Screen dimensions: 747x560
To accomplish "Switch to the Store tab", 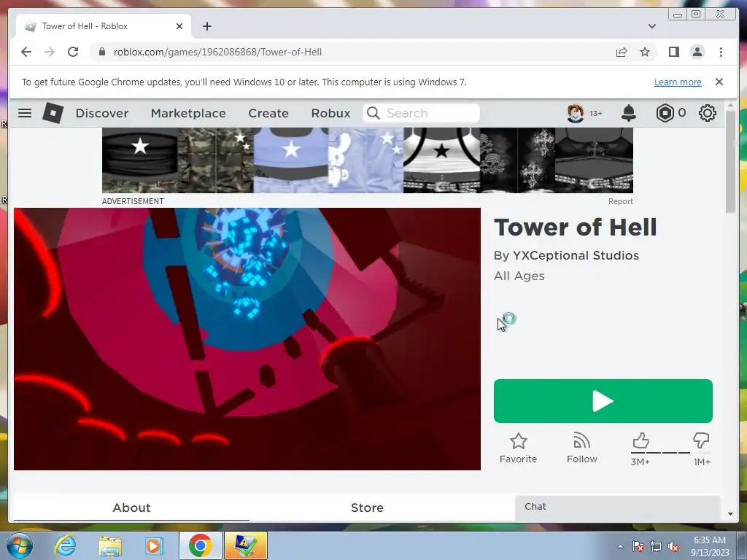I will pyautogui.click(x=367, y=507).
